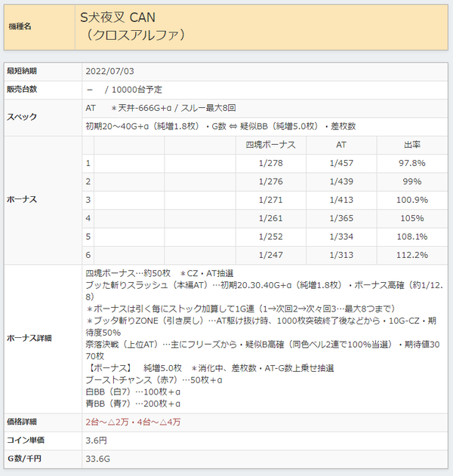Select the '価格詳細' row label
The width and height of the screenshot is (453, 476).
(x=22, y=422)
